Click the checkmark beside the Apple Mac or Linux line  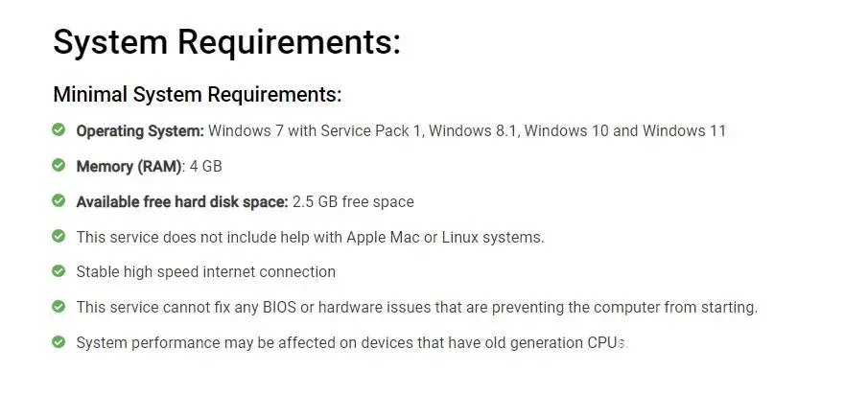(59, 236)
